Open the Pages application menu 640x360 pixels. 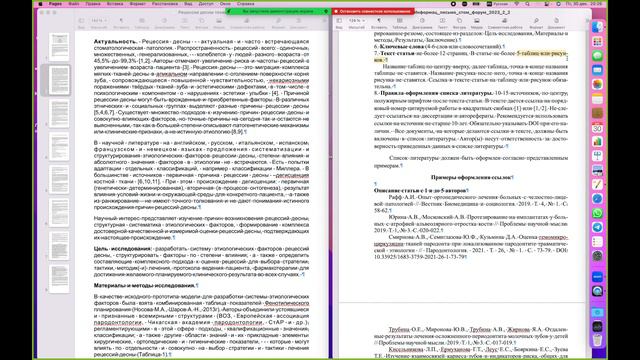[x=55, y=4]
